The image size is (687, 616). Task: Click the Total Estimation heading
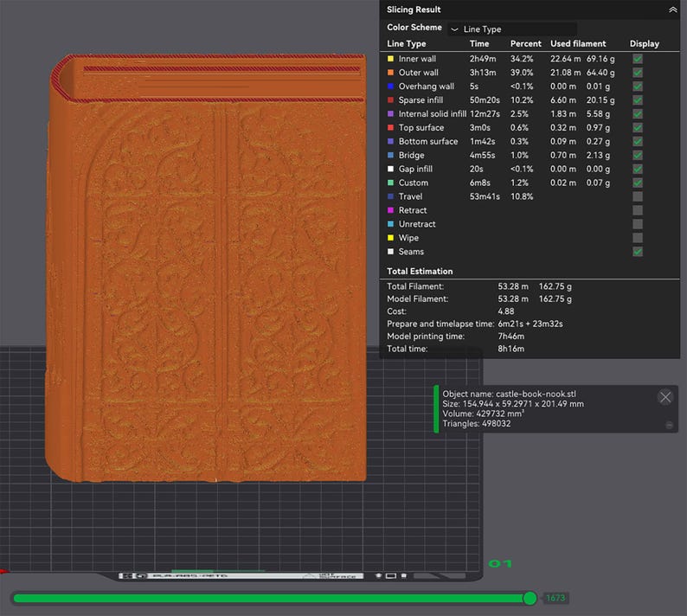click(x=420, y=271)
